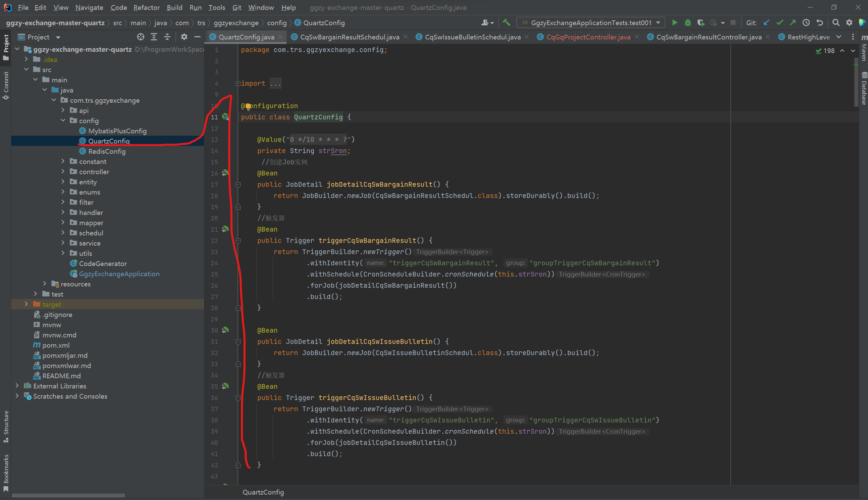Click the Git Push arrow icon
Image resolution: width=868 pixels, height=500 pixels.
pyautogui.click(x=793, y=23)
